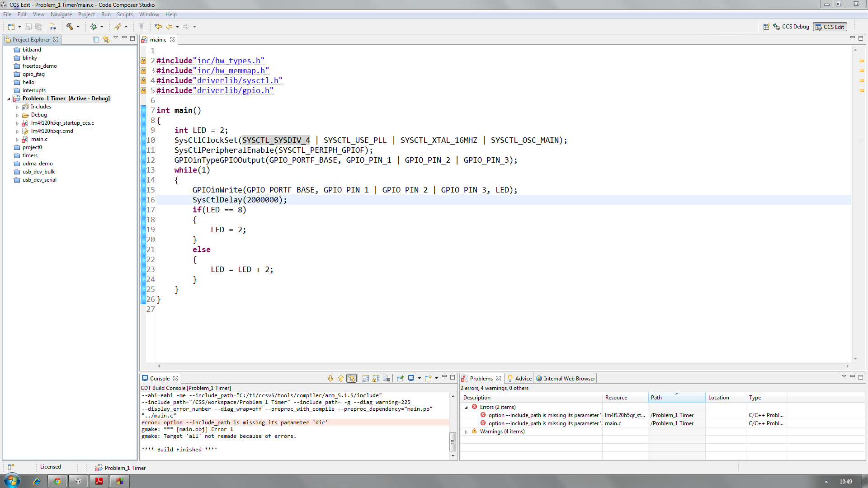
Task: Click the New wizard toolbar icon
Action: (x=11, y=27)
